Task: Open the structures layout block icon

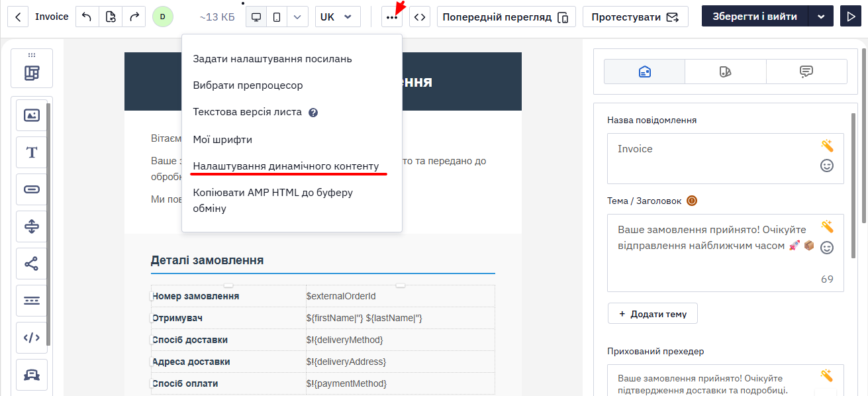Action: point(32,73)
